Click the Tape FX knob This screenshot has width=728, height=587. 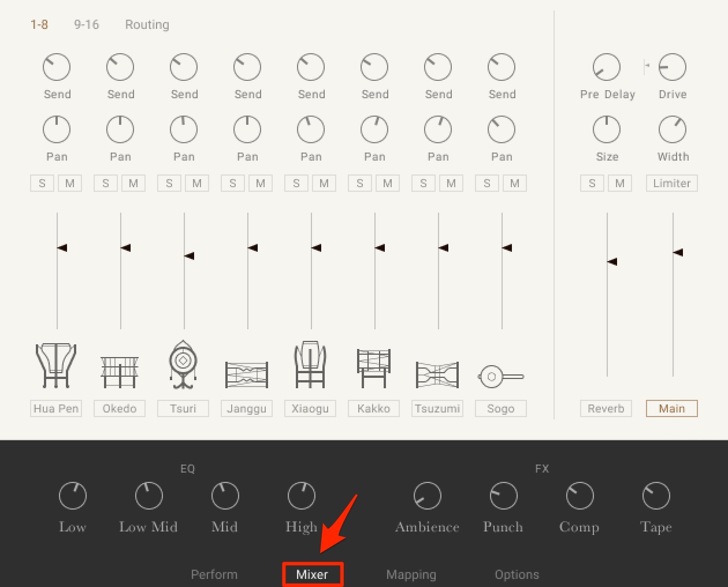pos(656,496)
